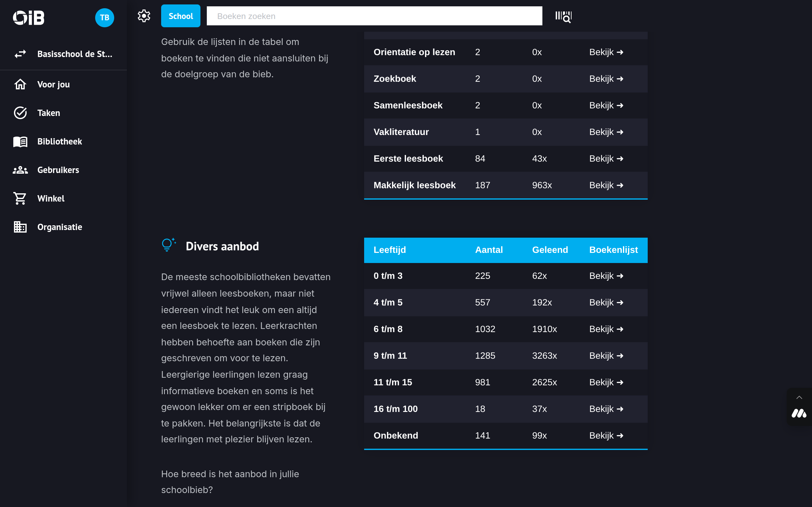Click the School filter button
The image size is (812, 507).
(180, 16)
